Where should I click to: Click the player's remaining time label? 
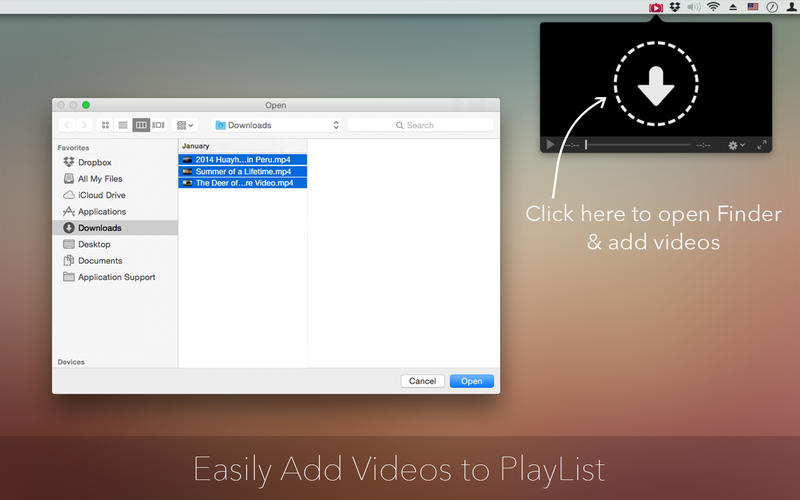(x=704, y=145)
